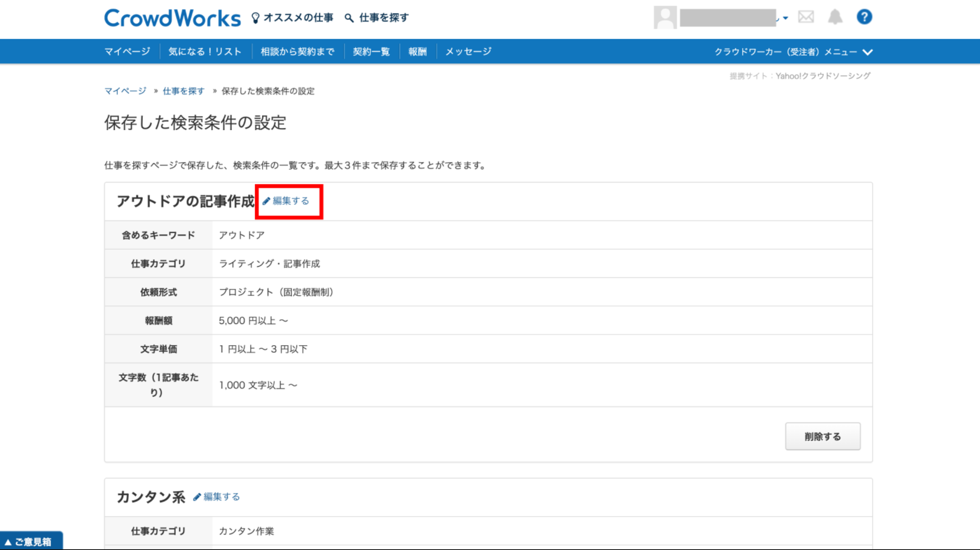
Task: Click pencil icon beside アウトドアの記事作成
Action: (x=266, y=201)
